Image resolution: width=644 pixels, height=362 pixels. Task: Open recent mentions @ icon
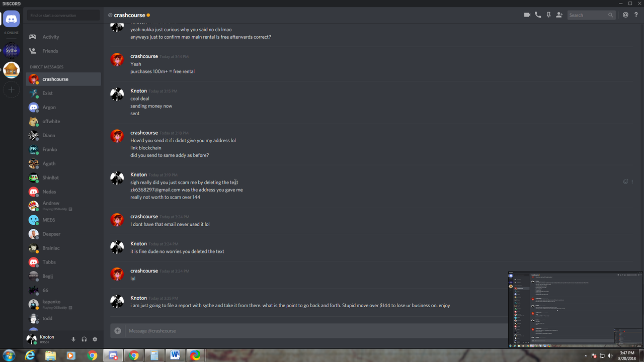(625, 15)
